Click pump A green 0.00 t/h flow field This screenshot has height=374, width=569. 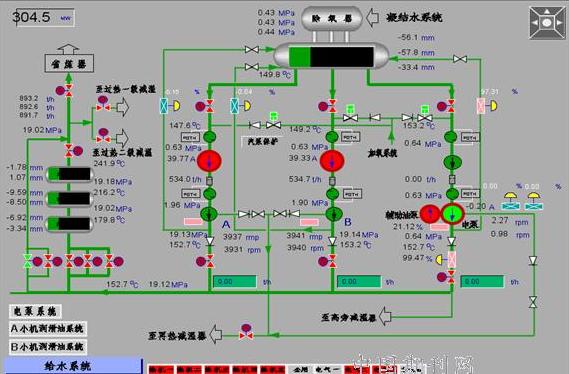point(235,282)
